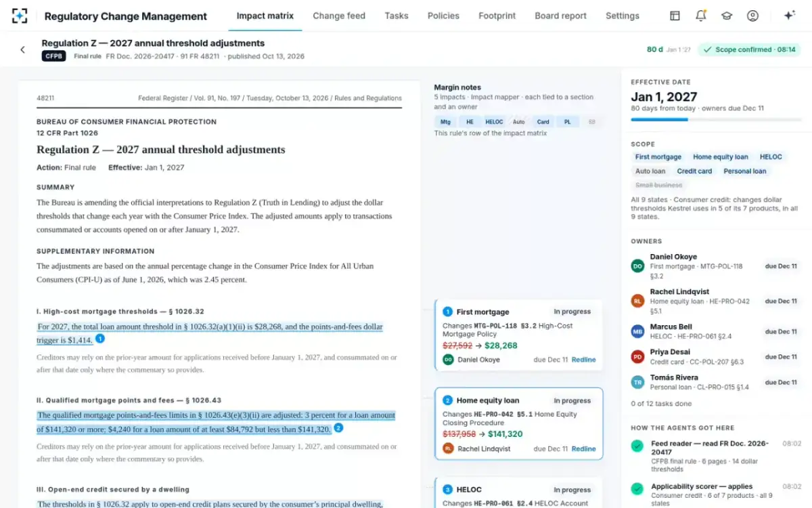
Task: Click inline marker 2 after $141,320
Action: pos(338,428)
